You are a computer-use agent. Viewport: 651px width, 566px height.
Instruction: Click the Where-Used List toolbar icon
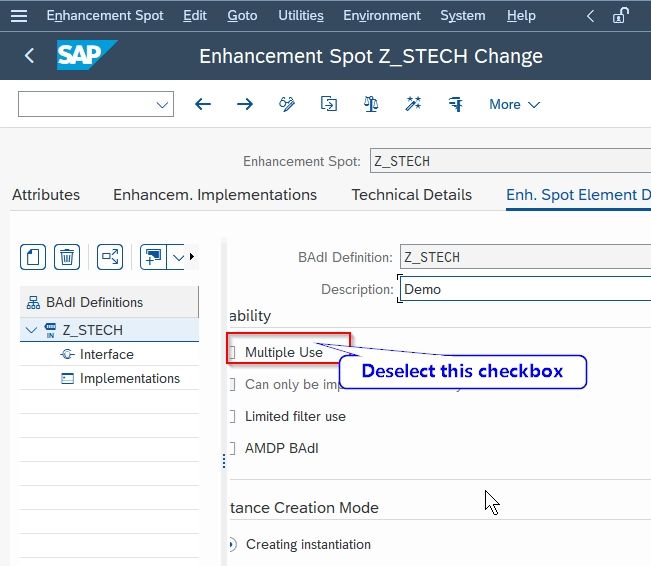[455, 104]
